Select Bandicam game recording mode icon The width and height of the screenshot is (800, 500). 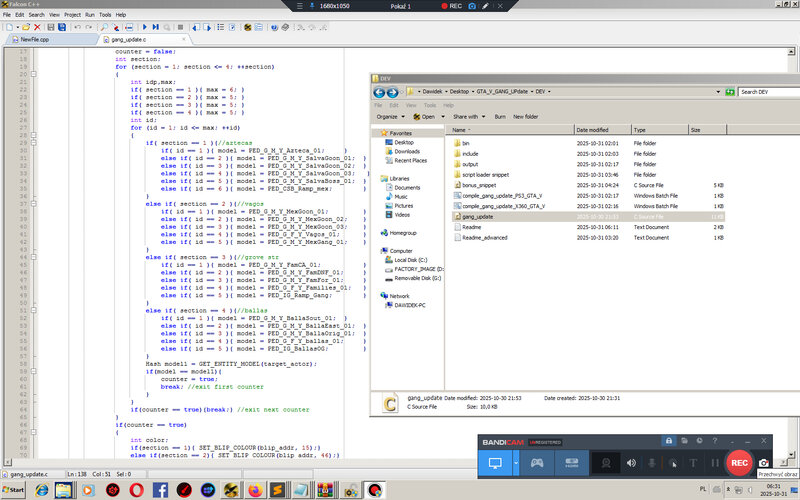tap(536, 463)
